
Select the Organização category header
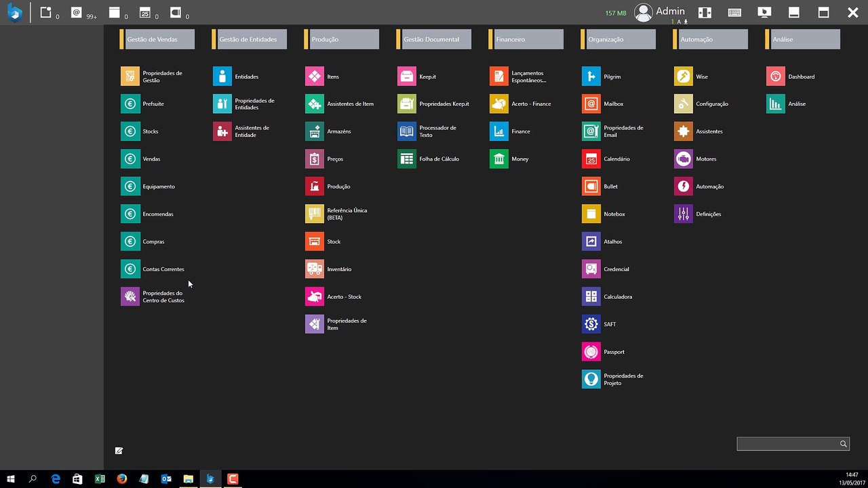618,39
